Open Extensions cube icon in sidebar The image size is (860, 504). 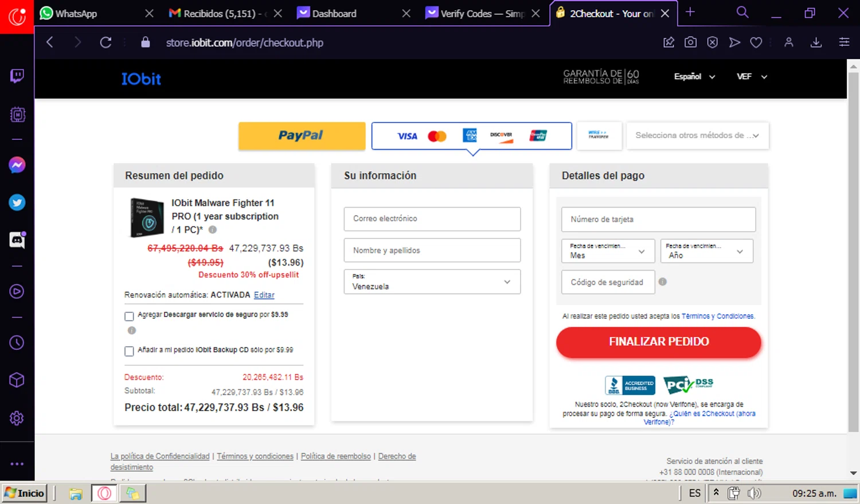(x=17, y=380)
